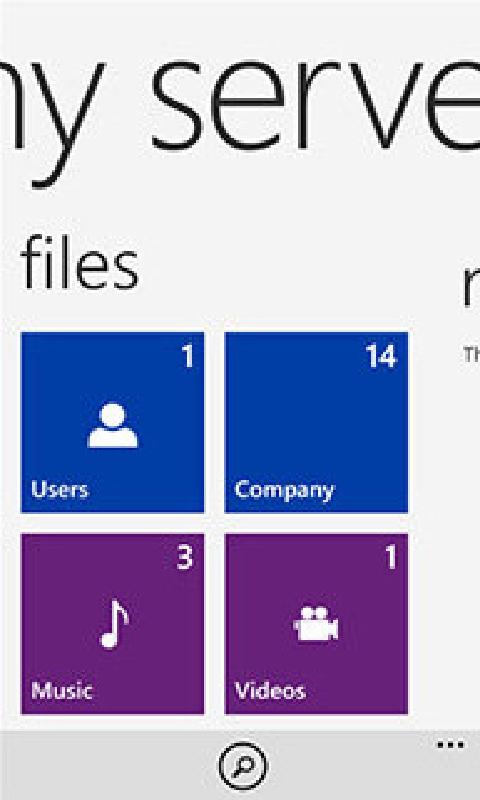The image size is (480, 800).
Task: Select the Music label text
Action: pyautogui.click(x=62, y=691)
